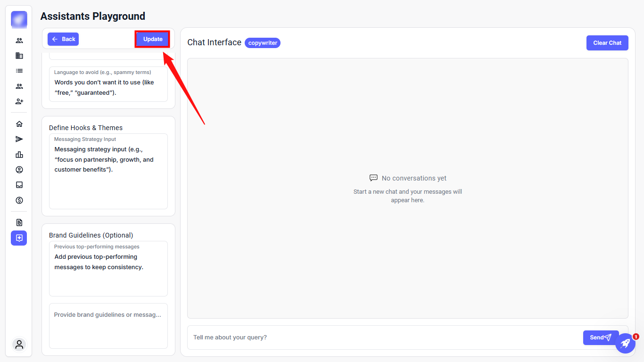Open the user profile avatar icon
The image size is (644, 362).
click(19, 345)
